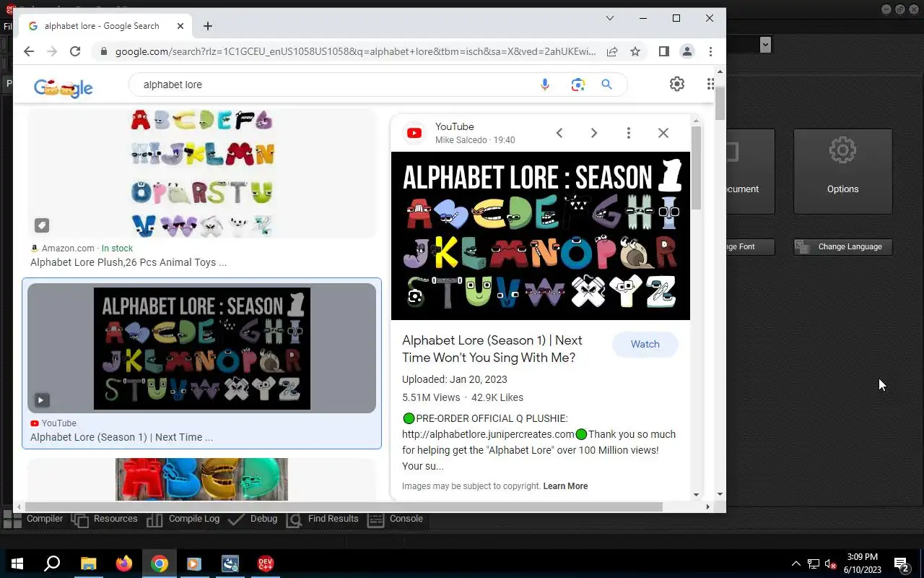Bookmark this page with the star icon
The width and height of the screenshot is (924, 578).
pos(635,51)
